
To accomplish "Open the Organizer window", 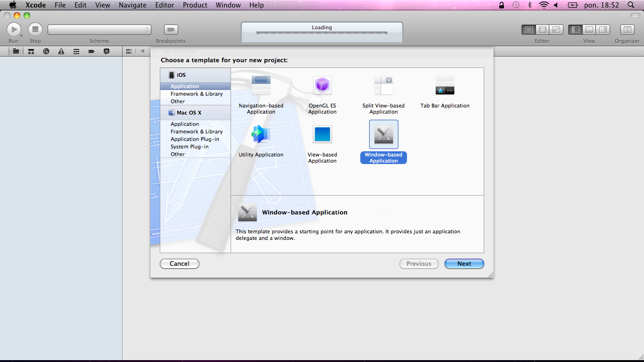I will click(627, 30).
